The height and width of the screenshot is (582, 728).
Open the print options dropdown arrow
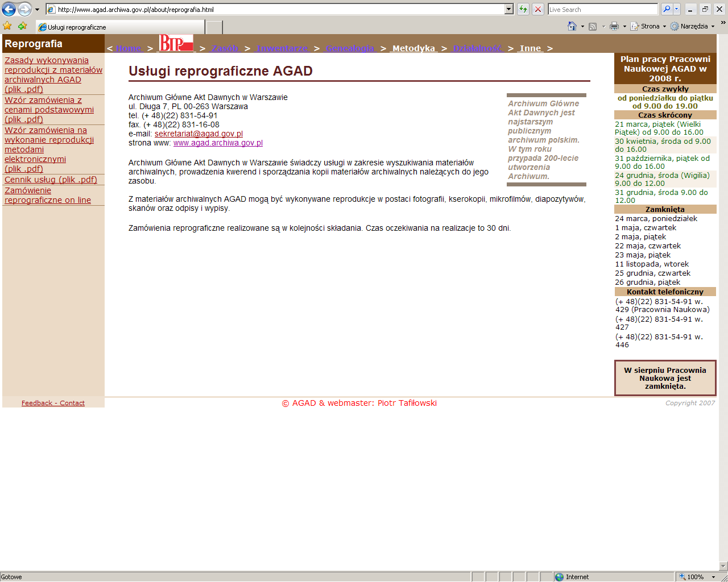[x=624, y=27]
